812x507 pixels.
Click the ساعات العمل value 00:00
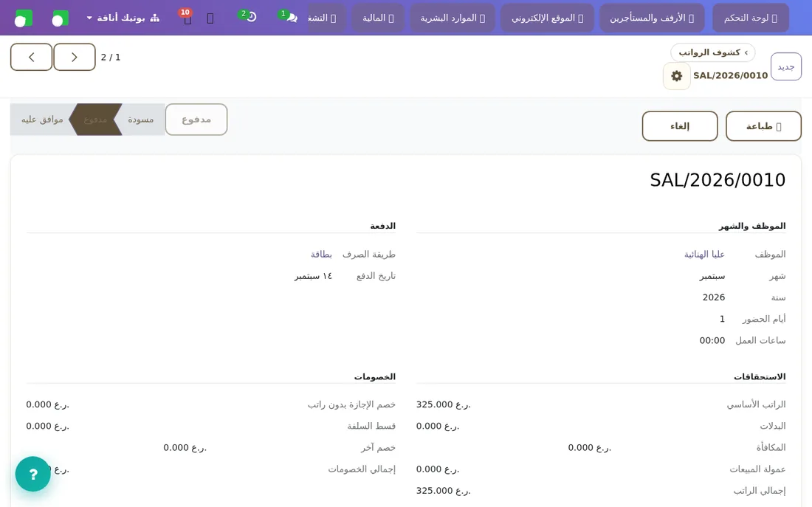point(712,340)
